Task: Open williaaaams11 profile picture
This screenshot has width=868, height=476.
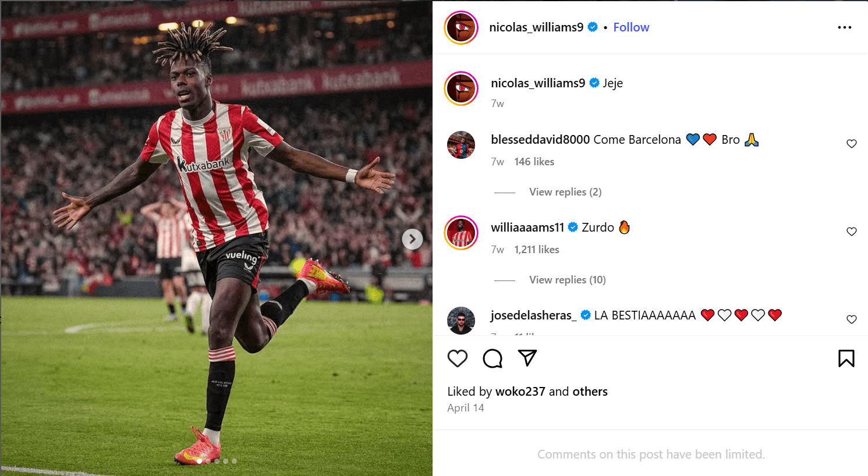Action: tap(461, 233)
